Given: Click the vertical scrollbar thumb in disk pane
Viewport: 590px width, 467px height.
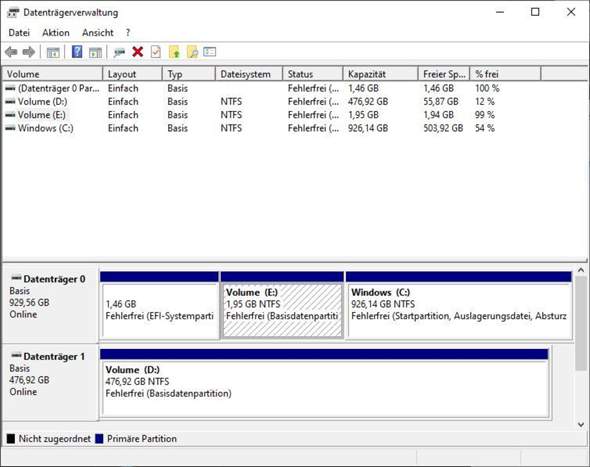Looking at the screenshot, I should tap(581, 323).
